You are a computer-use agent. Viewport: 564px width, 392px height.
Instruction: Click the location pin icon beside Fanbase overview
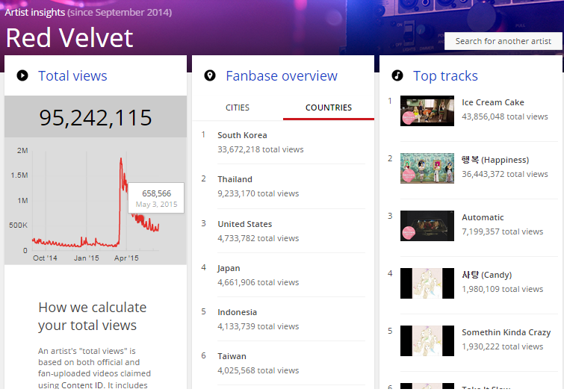tap(210, 75)
